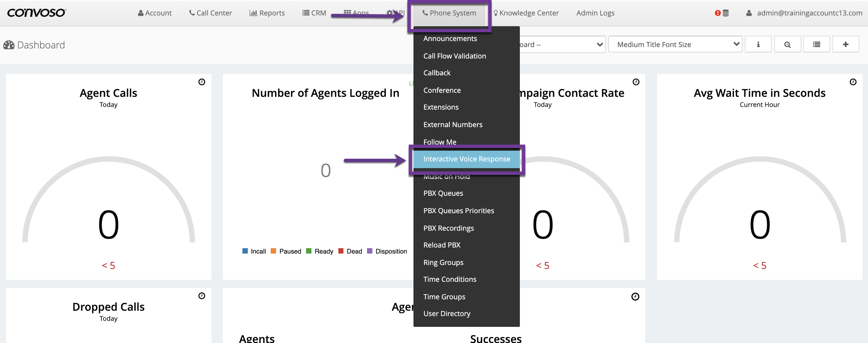Click the clock icon on Avg Wait Time widget

pos(853,82)
